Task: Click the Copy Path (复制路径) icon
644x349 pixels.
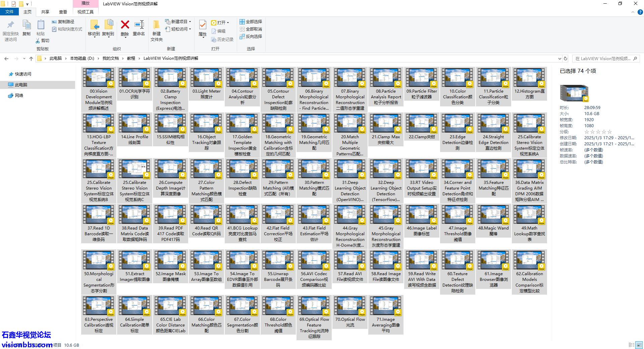Action: [x=54, y=22]
